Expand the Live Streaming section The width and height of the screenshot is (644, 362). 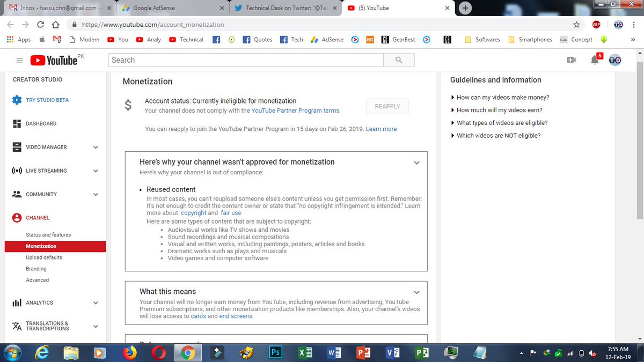point(96,171)
